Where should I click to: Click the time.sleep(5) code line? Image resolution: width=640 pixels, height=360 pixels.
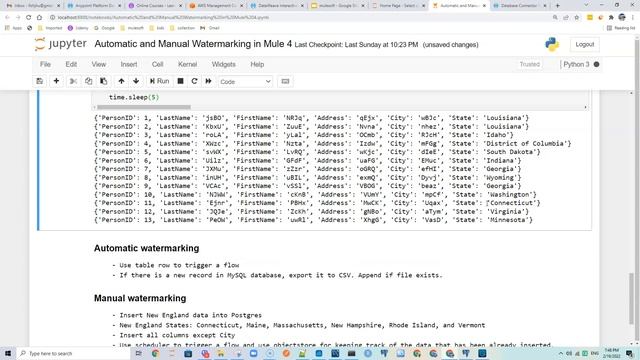pyautogui.click(x=134, y=97)
